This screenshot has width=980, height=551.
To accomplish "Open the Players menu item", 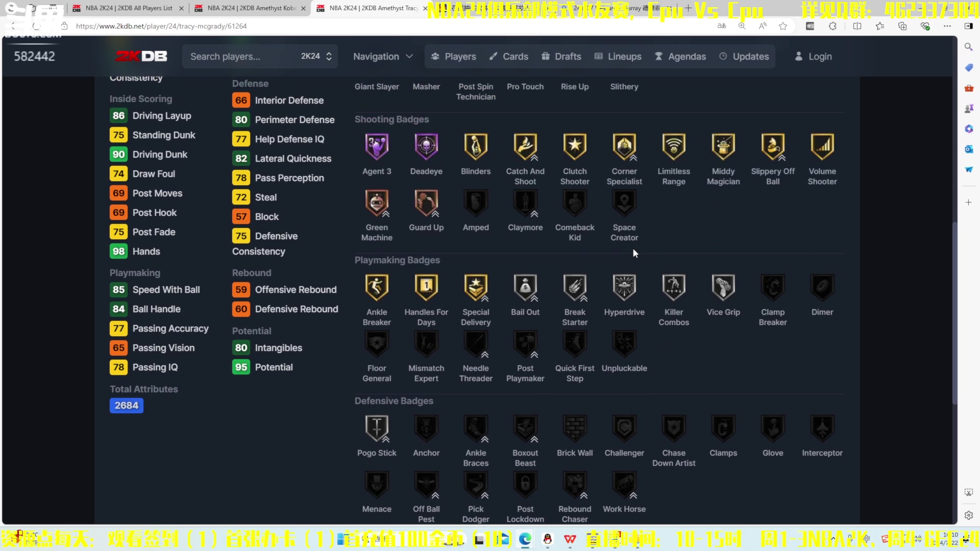I will (453, 56).
